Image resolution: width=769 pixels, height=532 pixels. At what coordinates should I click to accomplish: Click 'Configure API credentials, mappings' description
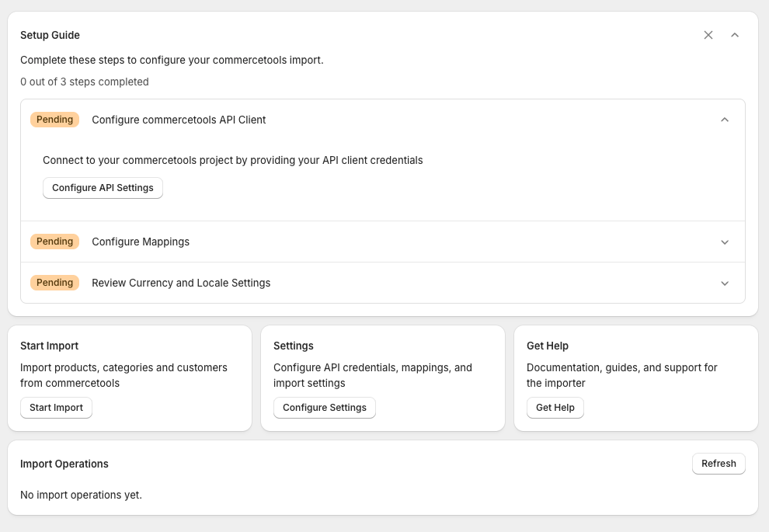click(x=373, y=375)
